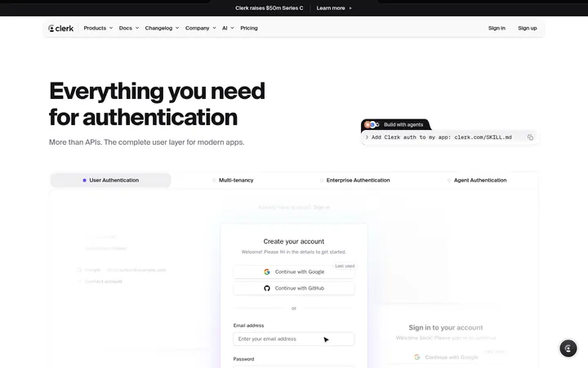
Task: Click the agent avatars beside Build with agents
Action: (372, 124)
